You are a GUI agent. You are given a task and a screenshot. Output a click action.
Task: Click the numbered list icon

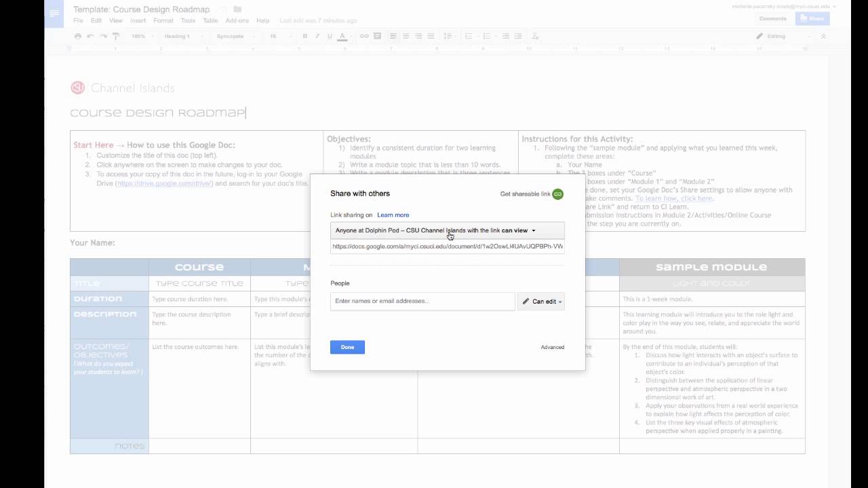click(x=470, y=36)
